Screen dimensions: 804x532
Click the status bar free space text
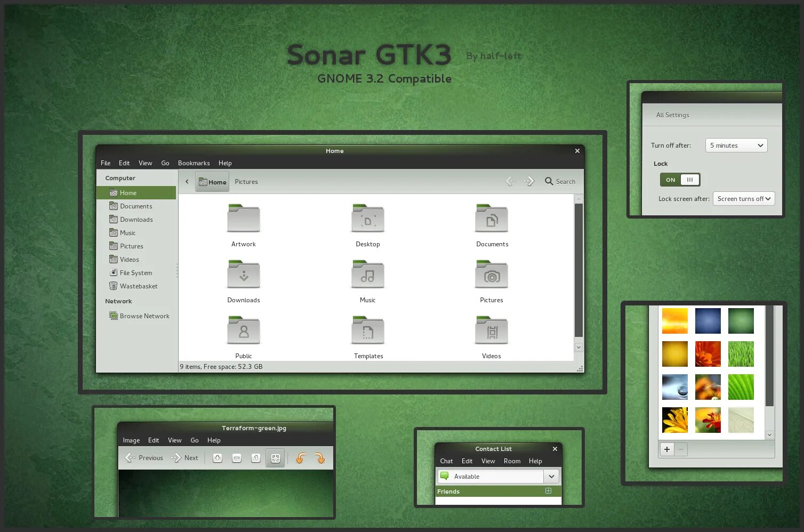point(233,367)
